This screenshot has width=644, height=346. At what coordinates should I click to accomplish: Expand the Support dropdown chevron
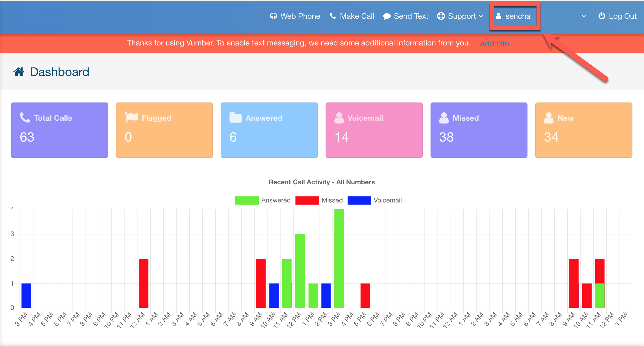[481, 16]
